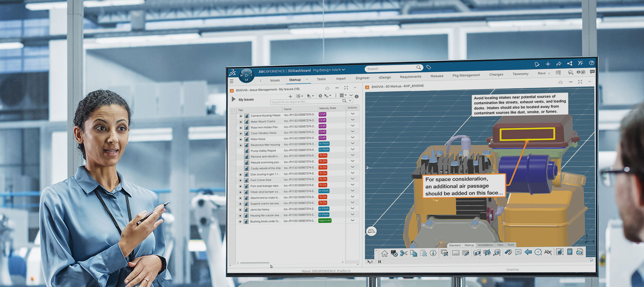Open the chevron beside the Markup tab
The image size is (644, 287).
(307, 79)
